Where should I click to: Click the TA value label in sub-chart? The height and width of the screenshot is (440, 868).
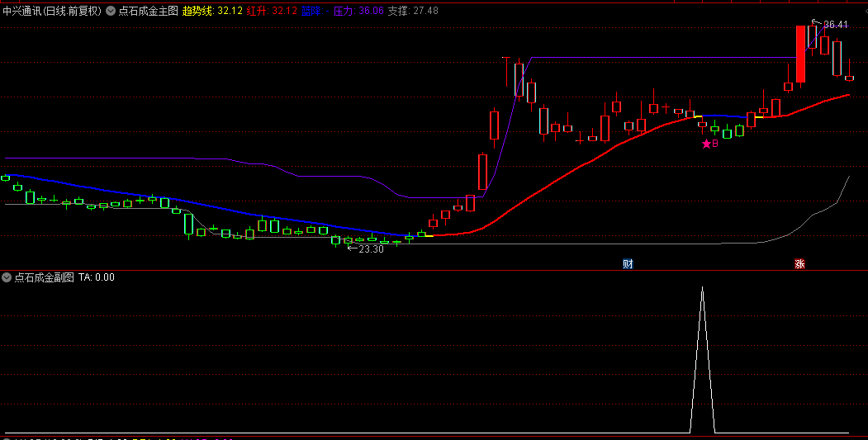[97, 277]
